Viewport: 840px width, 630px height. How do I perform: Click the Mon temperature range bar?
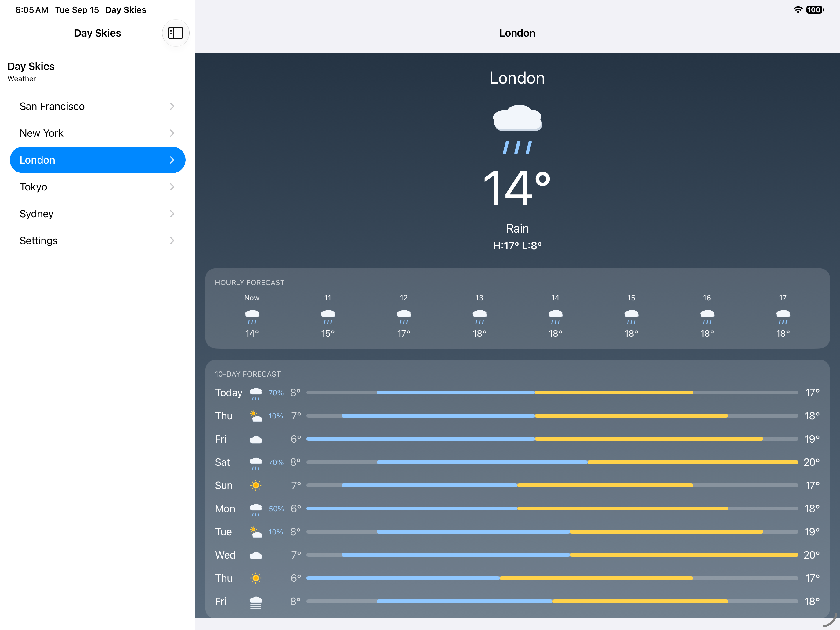click(552, 509)
